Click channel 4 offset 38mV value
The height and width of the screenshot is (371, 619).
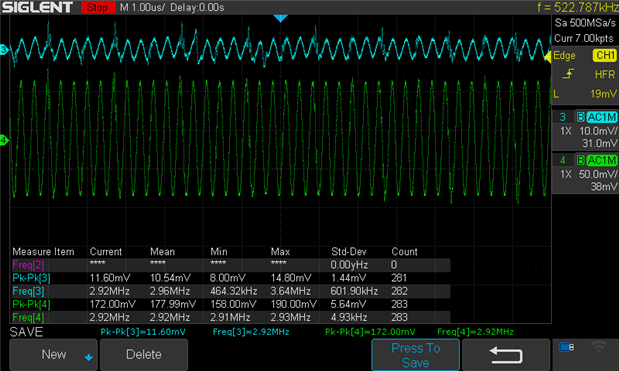[604, 186]
